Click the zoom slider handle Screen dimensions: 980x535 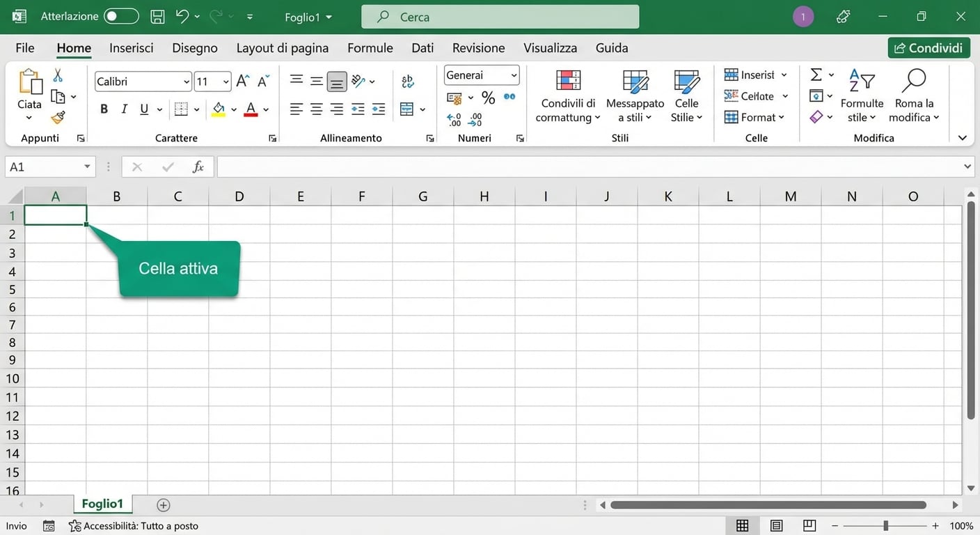(x=885, y=526)
